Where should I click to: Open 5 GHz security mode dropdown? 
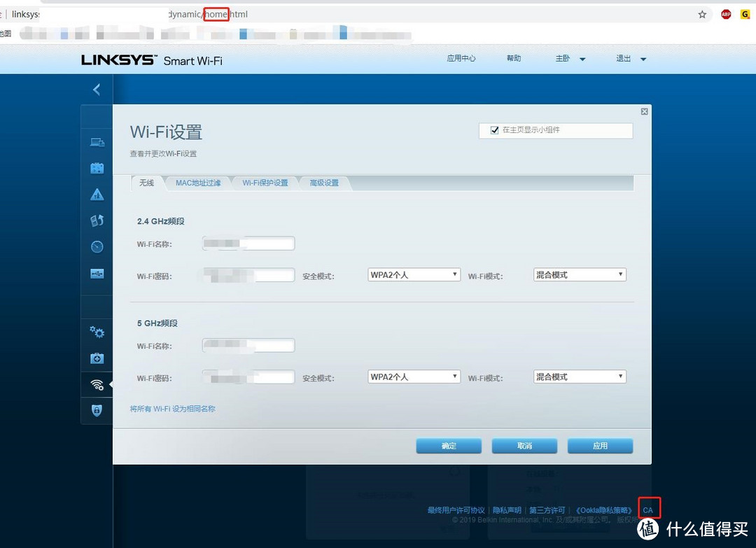coord(414,377)
